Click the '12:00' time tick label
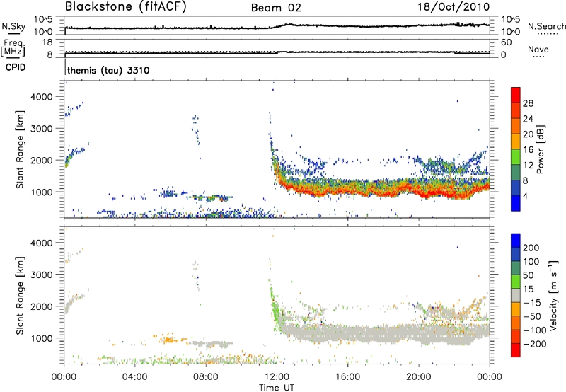This screenshot has height=392, width=566. pyautogui.click(x=277, y=377)
